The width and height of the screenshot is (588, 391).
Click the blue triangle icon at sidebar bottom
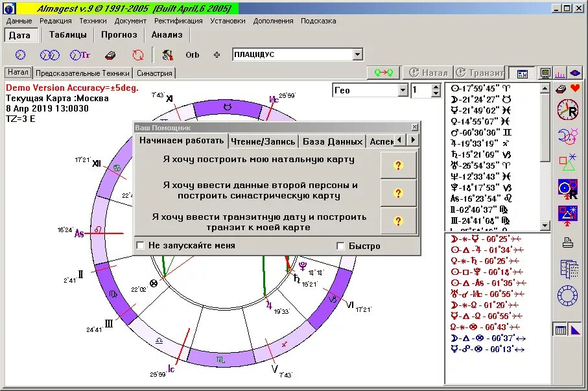point(574,330)
